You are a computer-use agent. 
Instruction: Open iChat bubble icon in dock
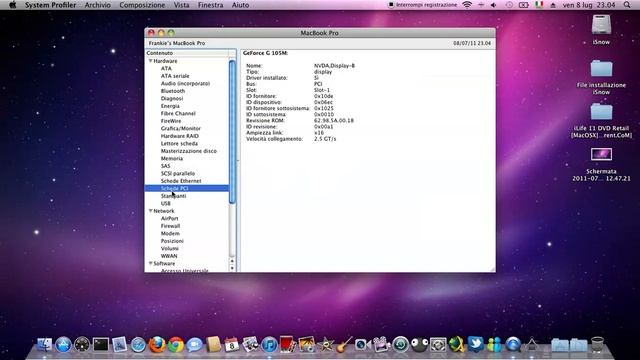195,345
